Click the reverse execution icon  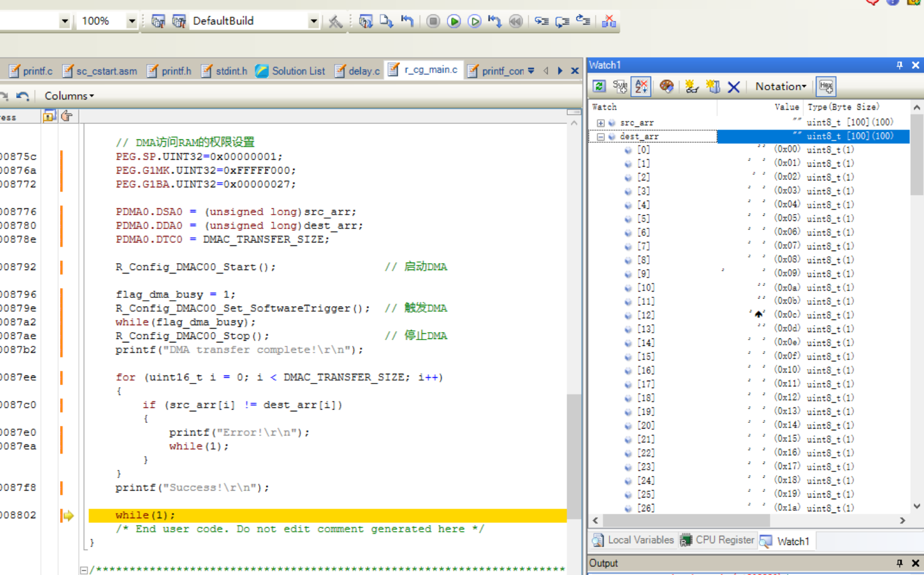pyautogui.click(x=516, y=21)
